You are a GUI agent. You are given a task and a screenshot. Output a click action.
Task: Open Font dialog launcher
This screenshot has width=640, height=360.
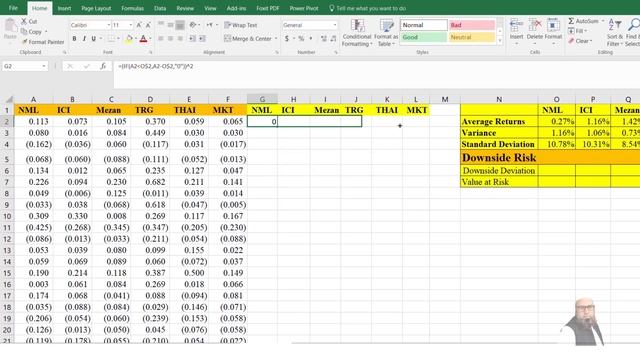tap(150, 52)
